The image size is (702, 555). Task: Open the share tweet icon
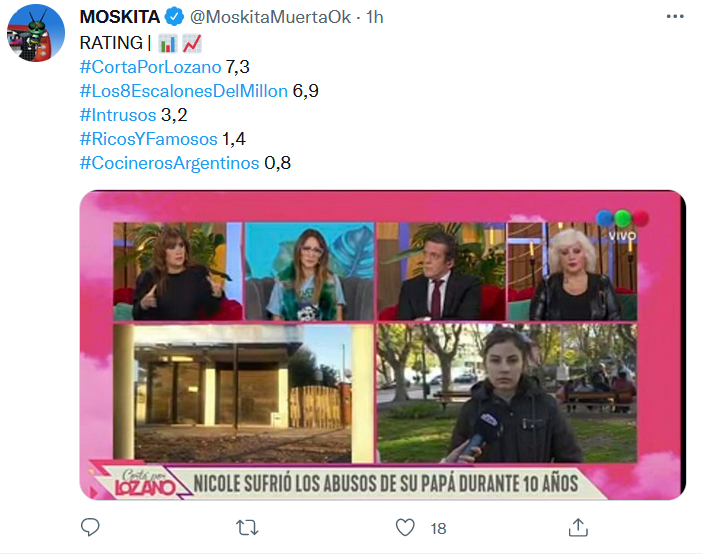click(578, 527)
